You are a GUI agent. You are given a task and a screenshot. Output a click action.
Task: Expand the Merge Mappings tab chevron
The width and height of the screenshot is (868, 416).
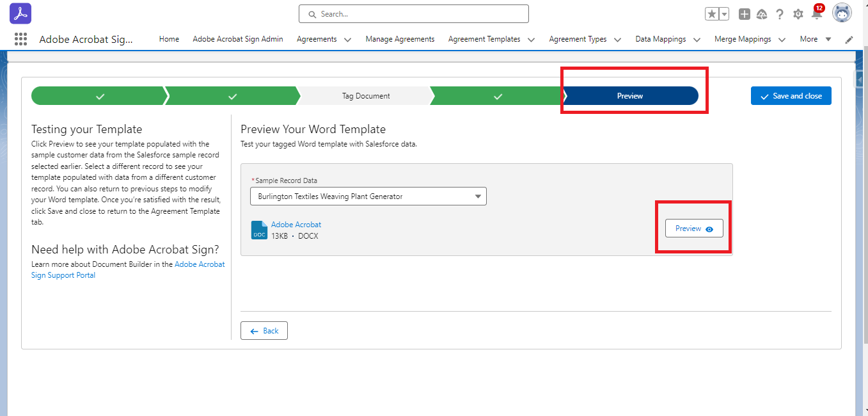[x=782, y=40]
